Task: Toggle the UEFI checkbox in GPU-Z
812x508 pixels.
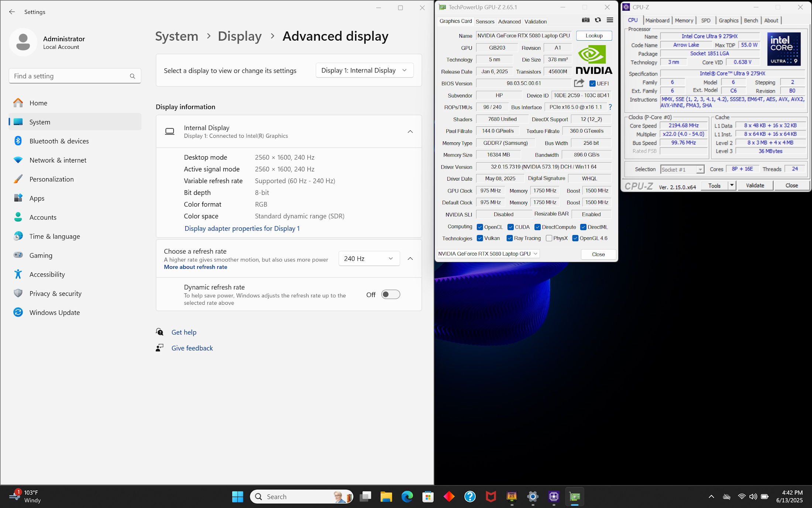Action: point(592,83)
